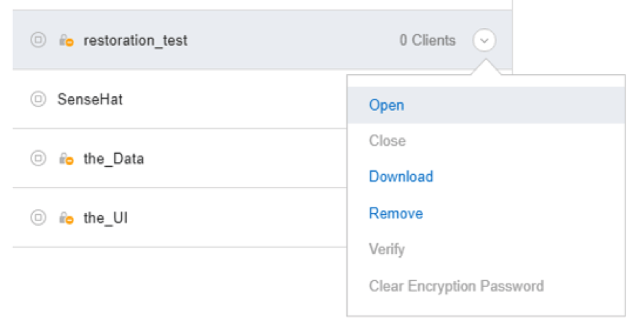The height and width of the screenshot is (329, 644).
Task: Select Download from the dropdown menu
Action: pyautogui.click(x=401, y=177)
